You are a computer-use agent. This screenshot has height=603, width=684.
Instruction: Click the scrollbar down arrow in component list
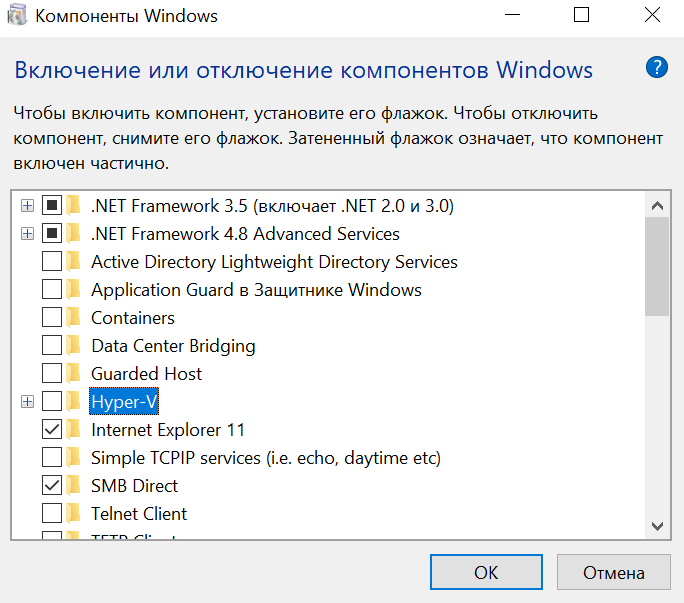coord(657,525)
